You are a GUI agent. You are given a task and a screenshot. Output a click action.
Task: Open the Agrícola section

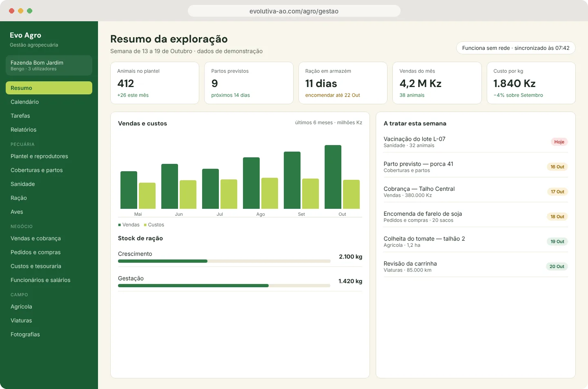49,306
